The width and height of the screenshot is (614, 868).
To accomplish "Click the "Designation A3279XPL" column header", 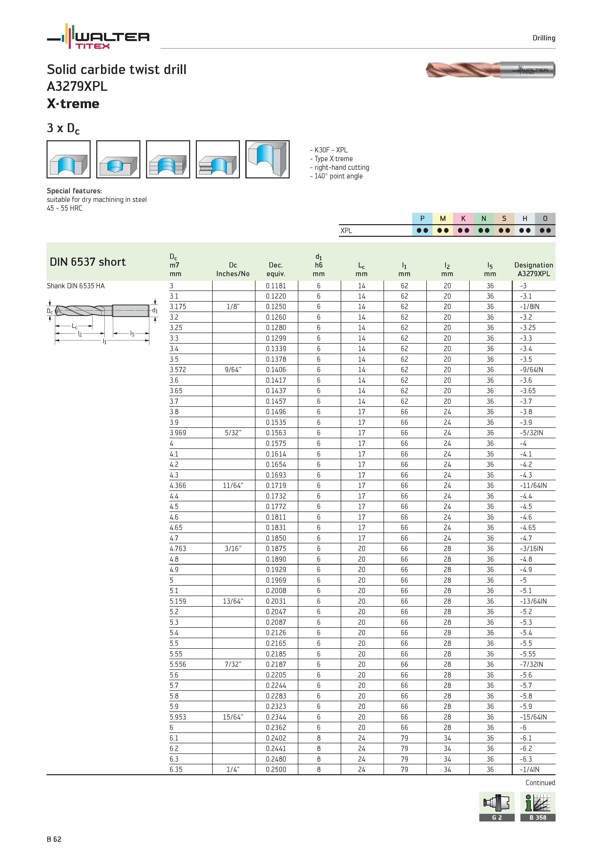I will [x=534, y=269].
